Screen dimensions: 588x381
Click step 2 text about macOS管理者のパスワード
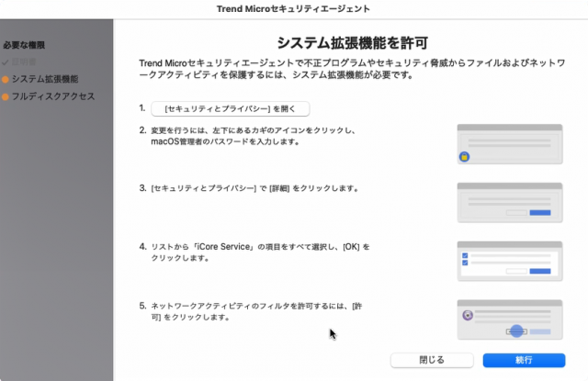point(254,136)
